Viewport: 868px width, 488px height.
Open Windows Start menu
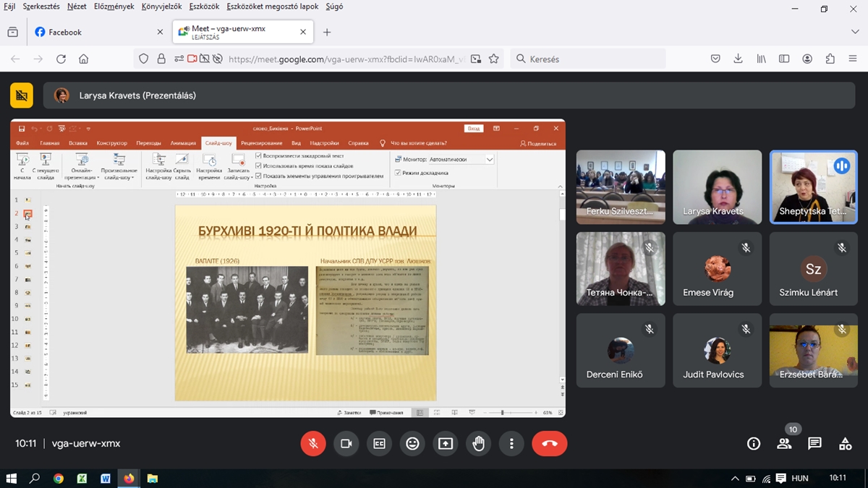[12, 479]
